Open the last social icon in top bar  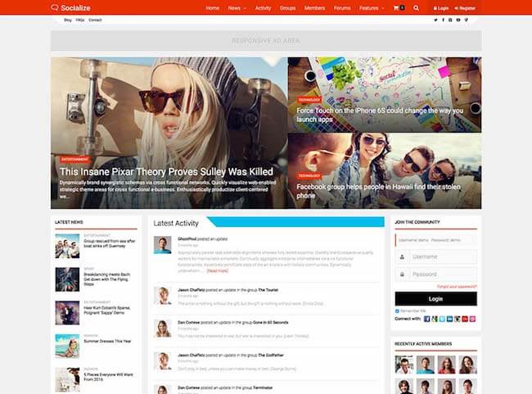pos(467,20)
